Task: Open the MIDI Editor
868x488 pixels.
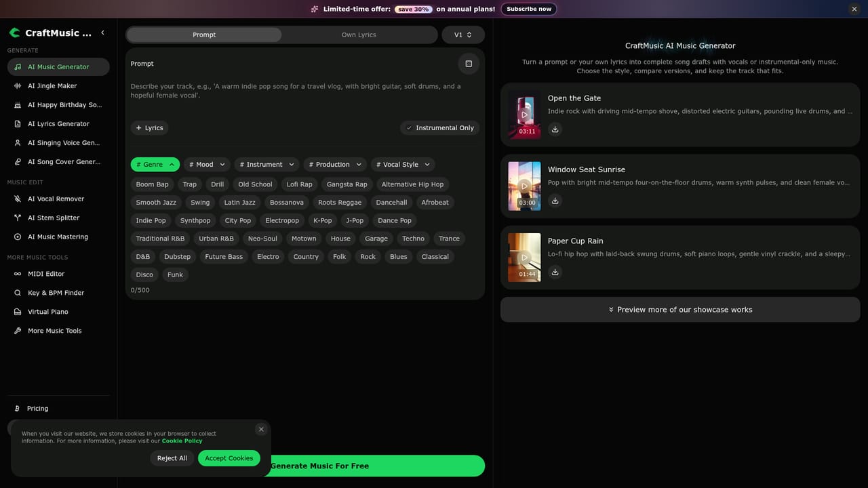Action: 58,274
